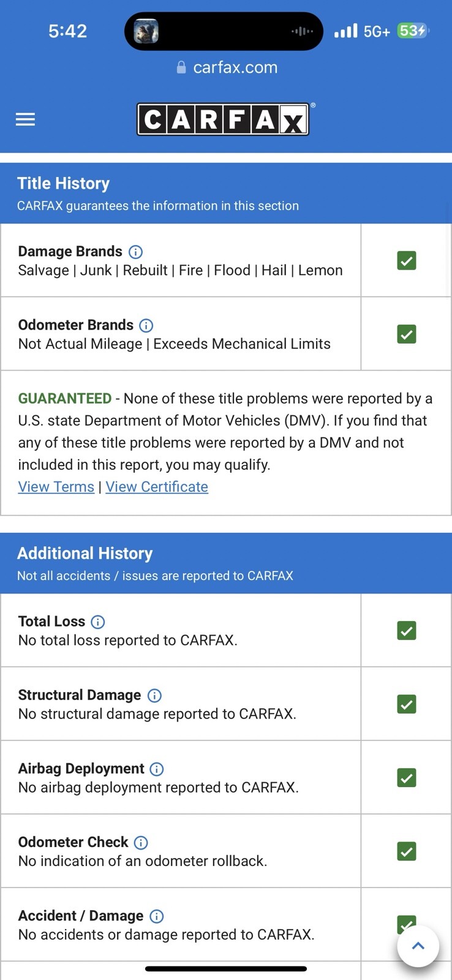
Task: Show Accident / Damage info tooltip
Action: point(157,916)
